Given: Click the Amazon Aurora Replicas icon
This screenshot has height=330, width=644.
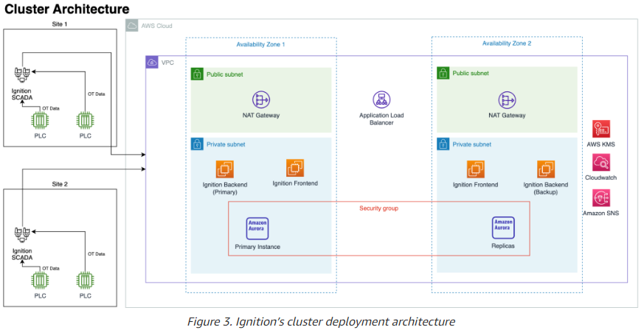Looking at the screenshot, I should click(504, 228).
